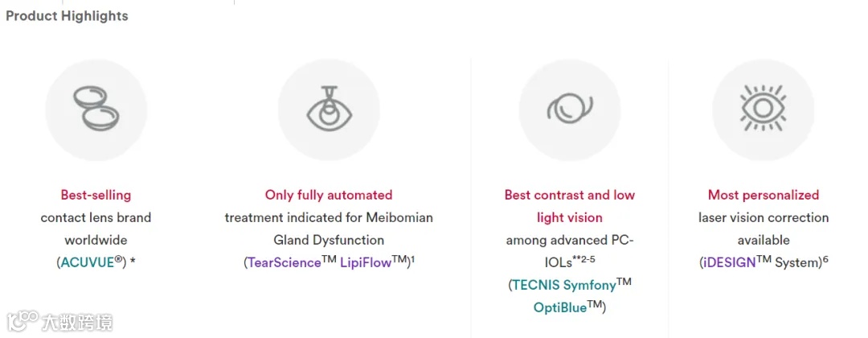Viewport: 868px width, 338px height.
Task: Click the laser vision correction available text
Action: 764,229
